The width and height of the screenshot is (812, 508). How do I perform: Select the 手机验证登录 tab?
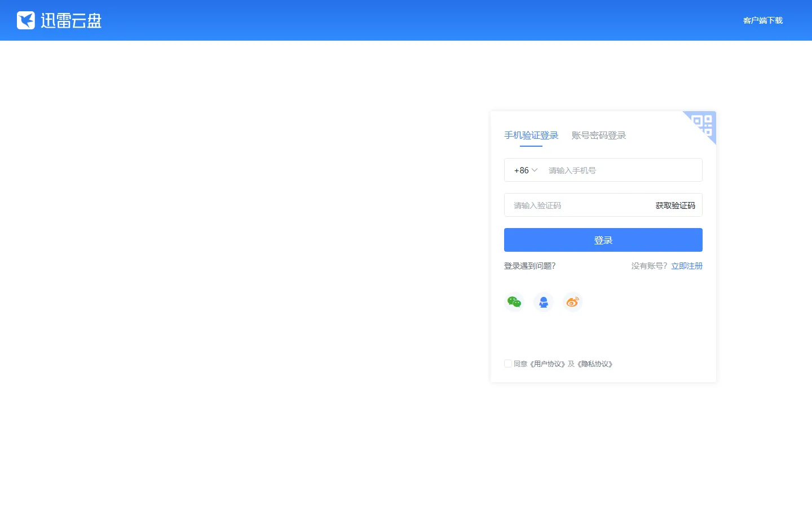click(x=531, y=135)
